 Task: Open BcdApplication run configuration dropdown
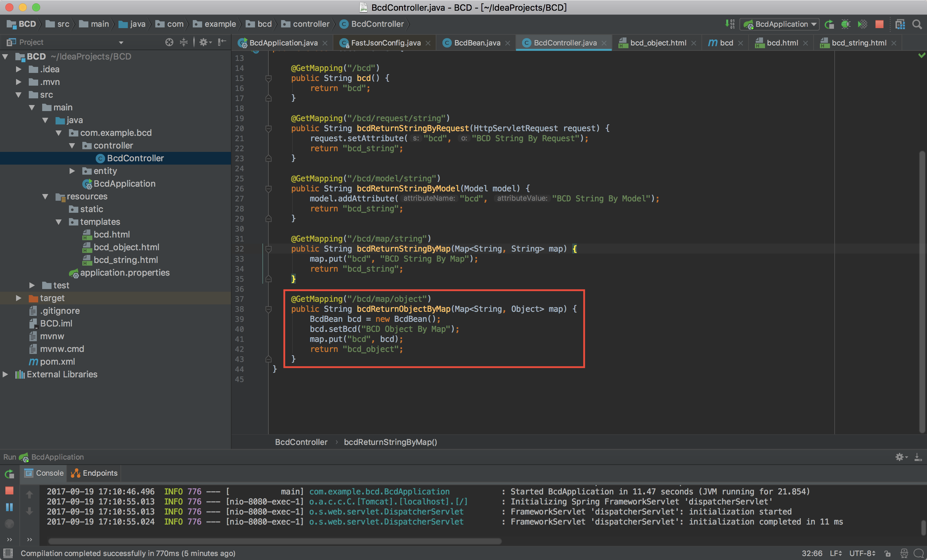(x=779, y=24)
